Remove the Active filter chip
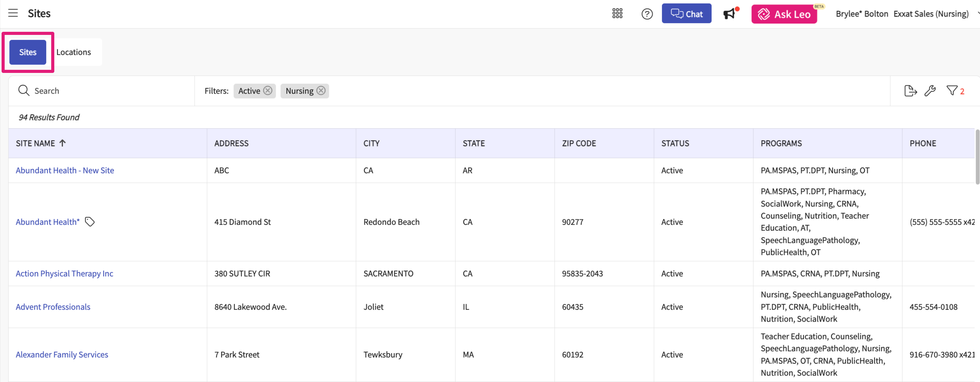The width and height of the screenshot is (980, 382). pos(268,91)
